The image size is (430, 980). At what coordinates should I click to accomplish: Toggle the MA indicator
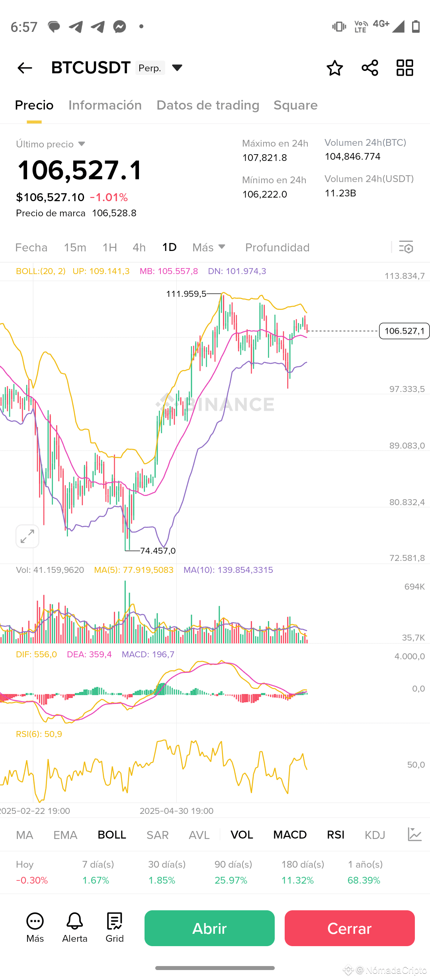[25, 835]
